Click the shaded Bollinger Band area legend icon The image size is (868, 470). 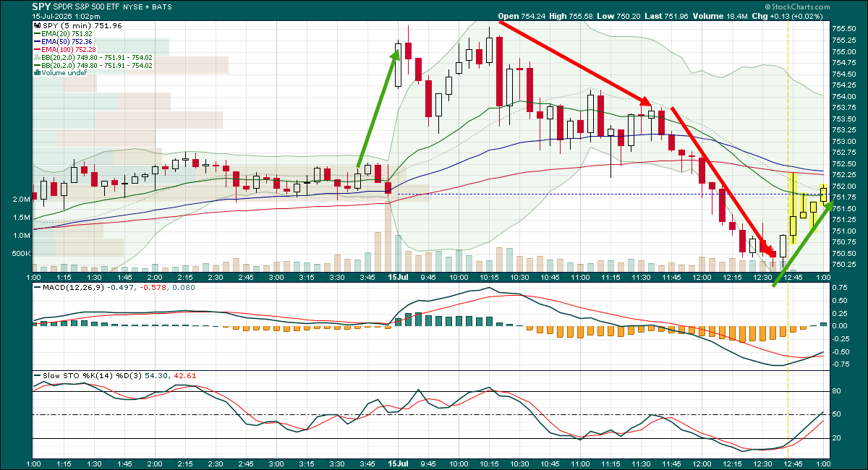38,57
